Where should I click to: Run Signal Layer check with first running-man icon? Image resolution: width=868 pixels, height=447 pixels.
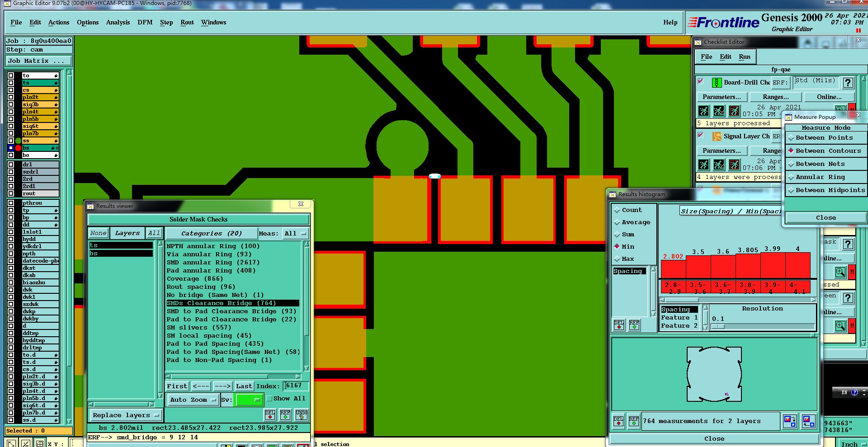(x=703, y=165)
